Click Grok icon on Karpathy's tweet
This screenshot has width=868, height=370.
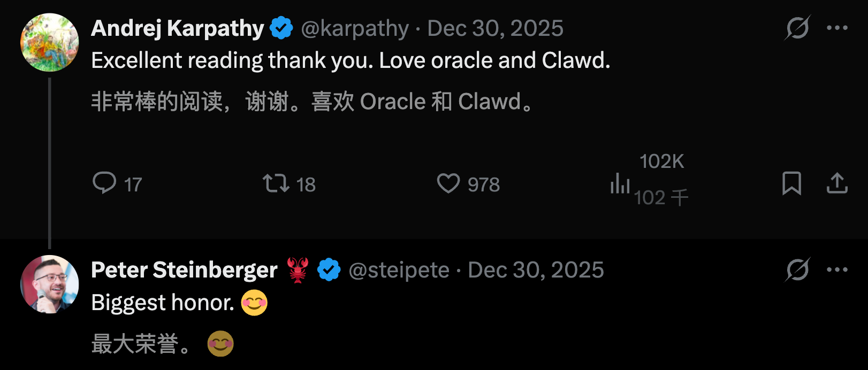pyautogui.click(x=797, y=28)
